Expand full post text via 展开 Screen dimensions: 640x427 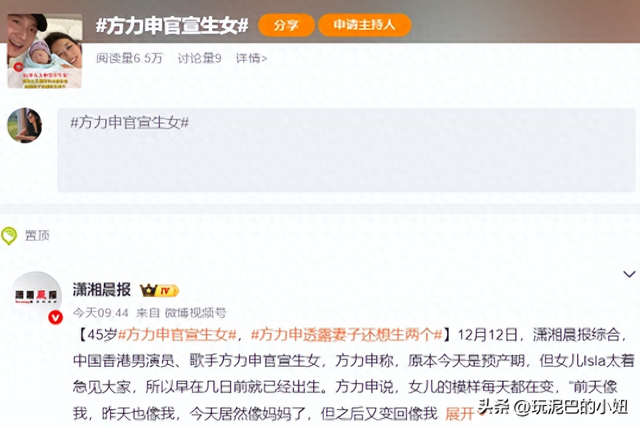pos(459,414)
